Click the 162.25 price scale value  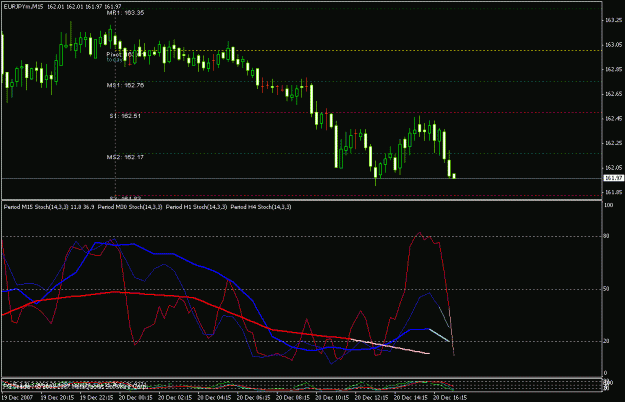(614, 143)
